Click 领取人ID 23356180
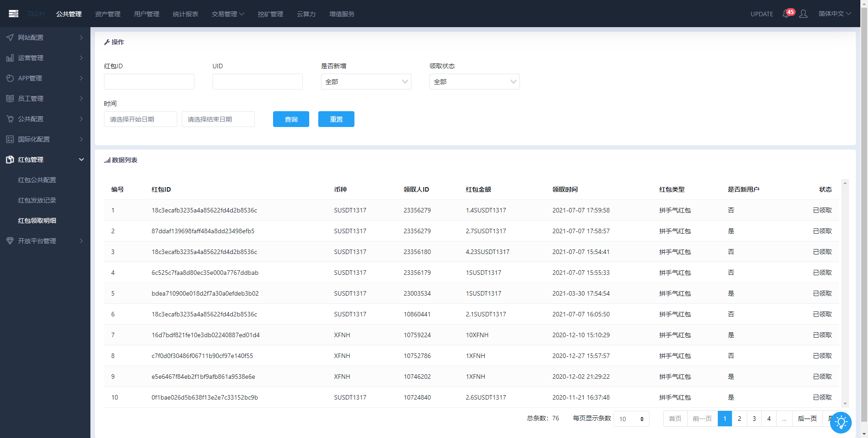This screenshot has width=868, height=438. tap(417, 252)
